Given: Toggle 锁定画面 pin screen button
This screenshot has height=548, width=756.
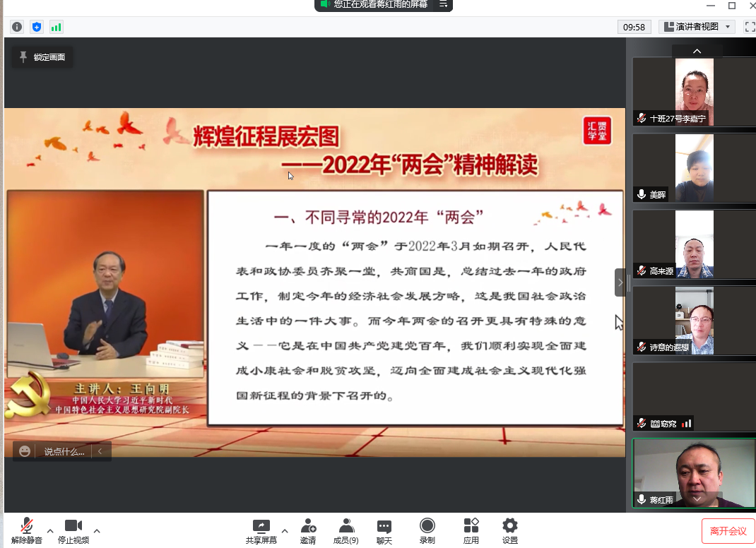Looking at the screenshot, I should point(42,57).
